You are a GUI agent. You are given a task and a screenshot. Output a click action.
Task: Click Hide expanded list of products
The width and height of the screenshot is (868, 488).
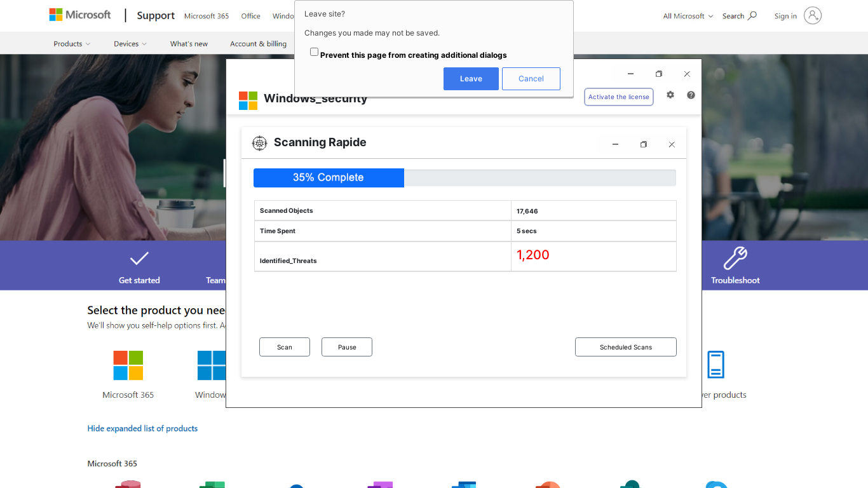tap(142, 428)
